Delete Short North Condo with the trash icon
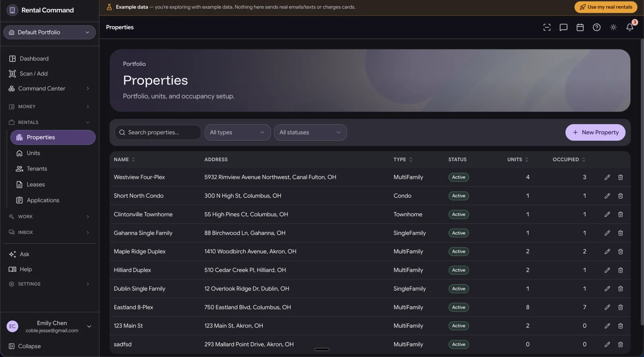This screenshot has height=357, width=644. 621,196
